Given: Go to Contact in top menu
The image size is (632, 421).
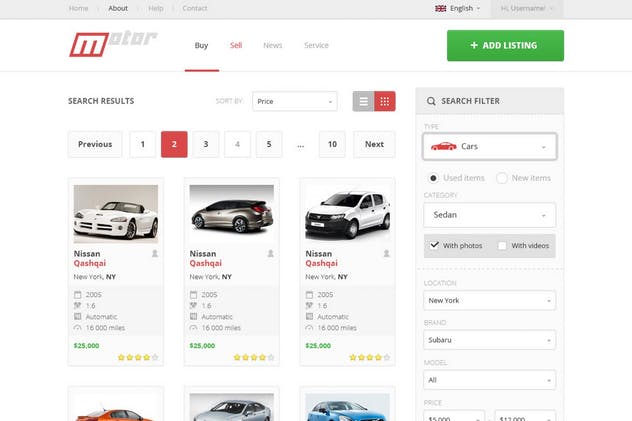Looking at the screenshot, I should pyautogui.click(x=195, y=8).
